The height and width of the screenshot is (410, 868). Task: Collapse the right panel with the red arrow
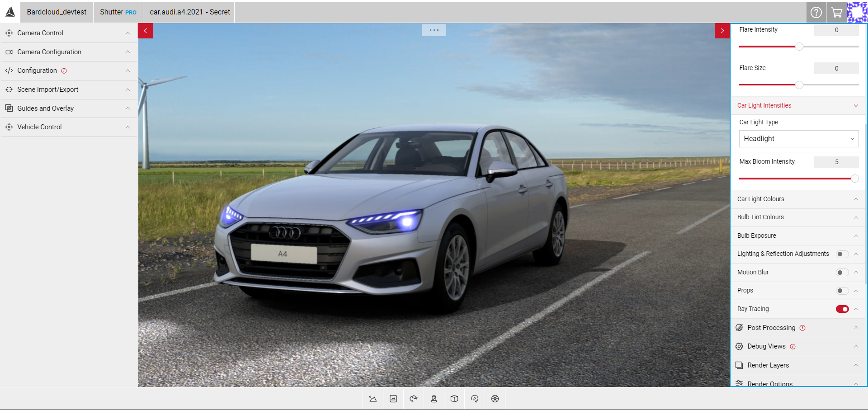pyautogui.click(x=722, y=31)
